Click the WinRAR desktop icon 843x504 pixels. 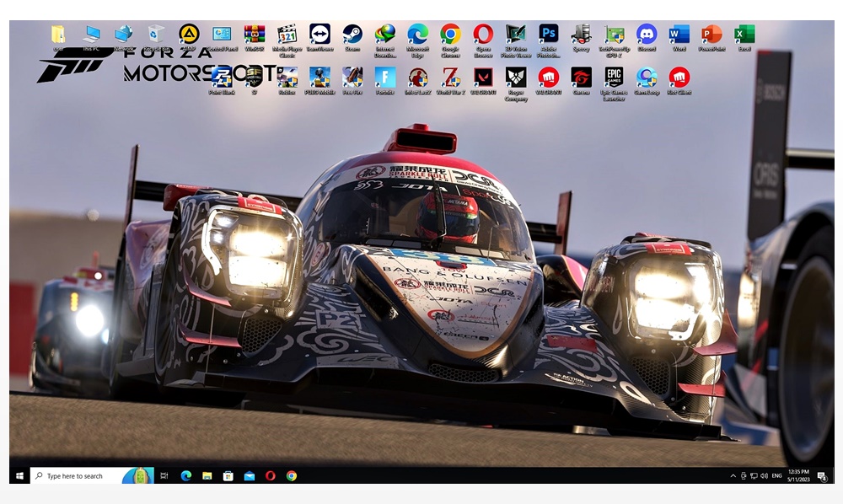(x=255, y=35)
